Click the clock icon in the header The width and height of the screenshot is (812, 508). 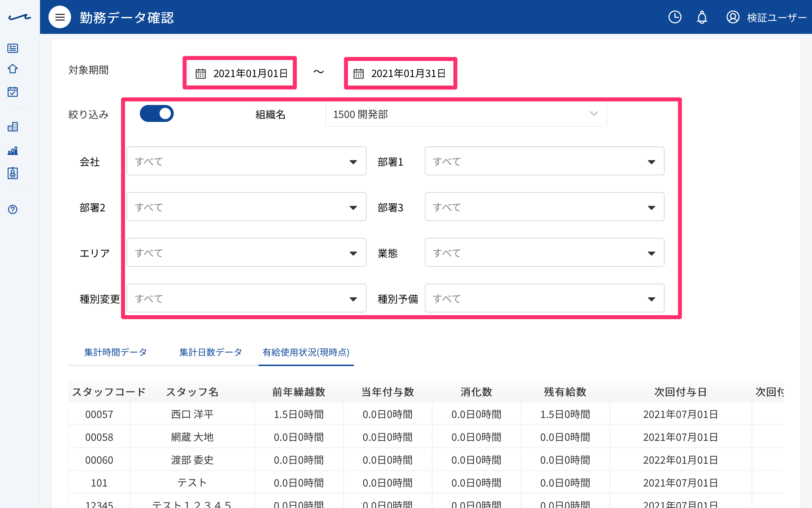[x=675, y=17]
